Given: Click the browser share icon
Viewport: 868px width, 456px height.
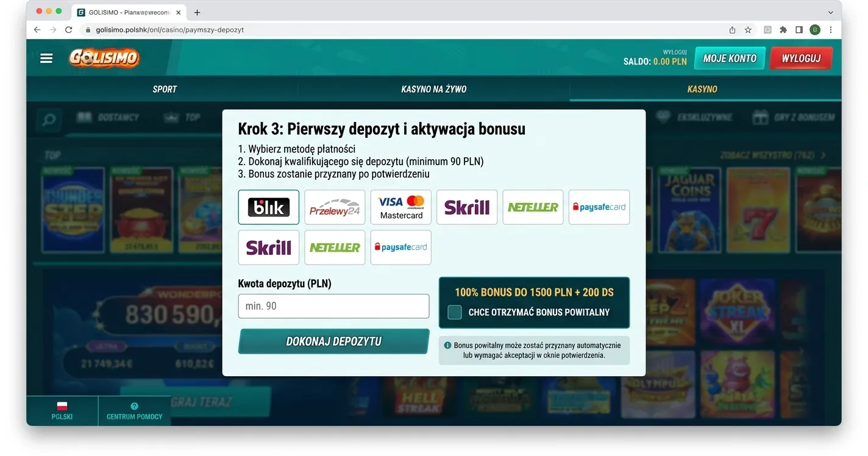Looking at the screenshot, I should pos(732,29).
